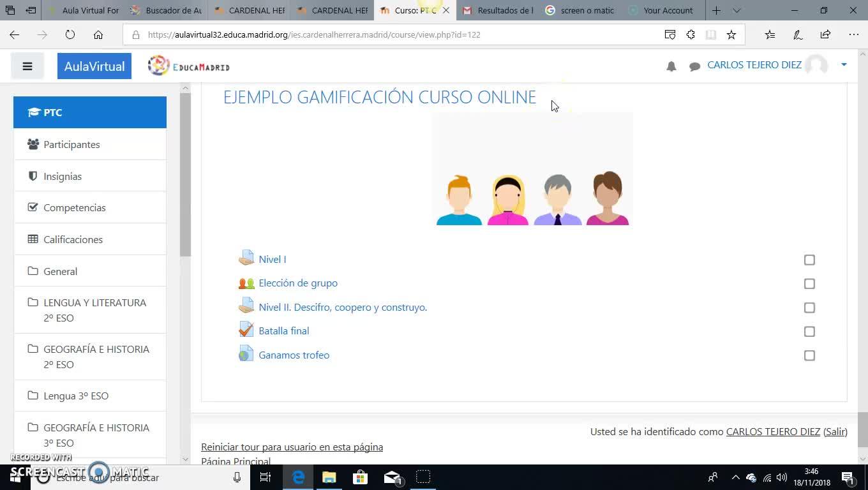Expand the user menu arrow beside CARLOS TEJERO DIEZ
The height and width of the screenshot is (490, 868).
[x=844, y=64]
